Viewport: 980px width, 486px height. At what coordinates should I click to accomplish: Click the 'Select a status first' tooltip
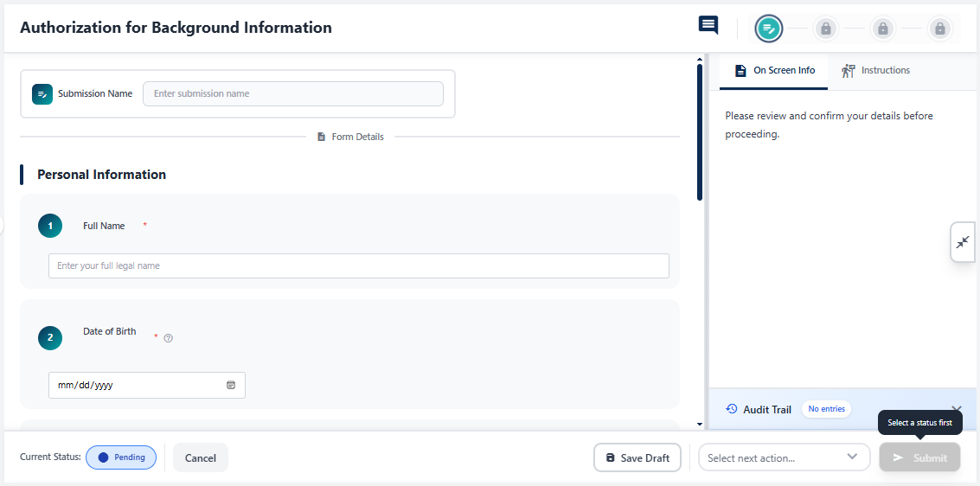[x=920, y=423]
